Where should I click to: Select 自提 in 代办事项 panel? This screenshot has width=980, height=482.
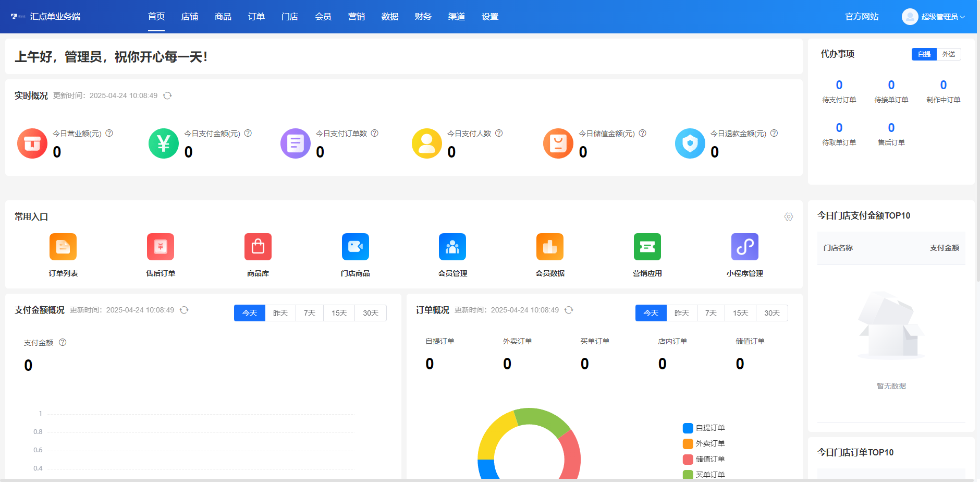pyautogui.click(x=924, y=54)
